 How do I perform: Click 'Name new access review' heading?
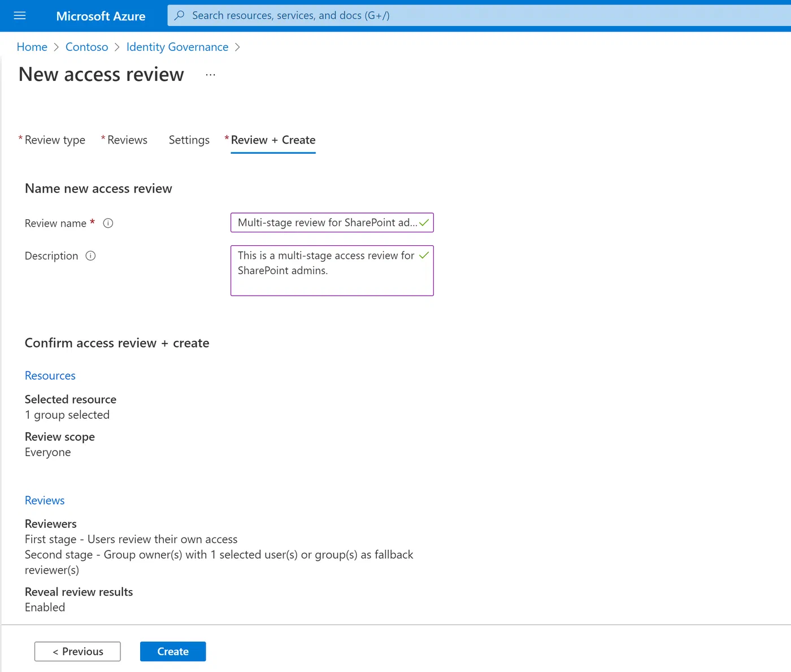click(98, 189)
